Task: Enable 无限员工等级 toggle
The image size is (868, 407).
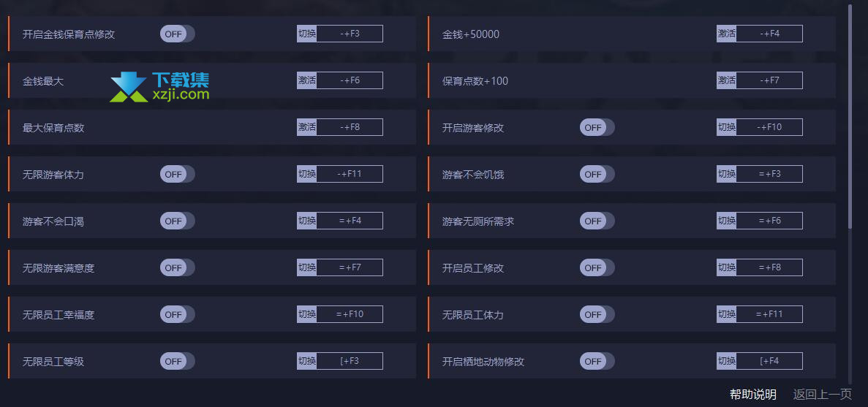Action: 178,361
